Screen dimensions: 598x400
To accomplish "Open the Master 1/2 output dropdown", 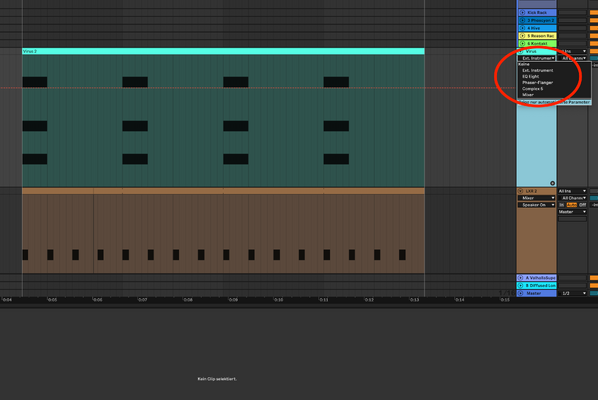I will point(572,293).
